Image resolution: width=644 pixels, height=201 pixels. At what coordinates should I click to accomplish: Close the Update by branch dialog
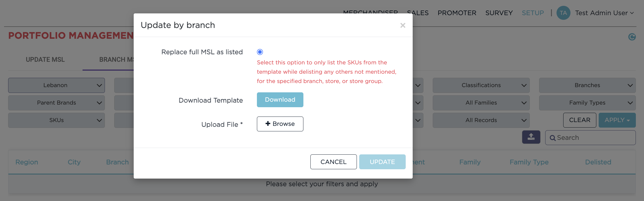403,25
